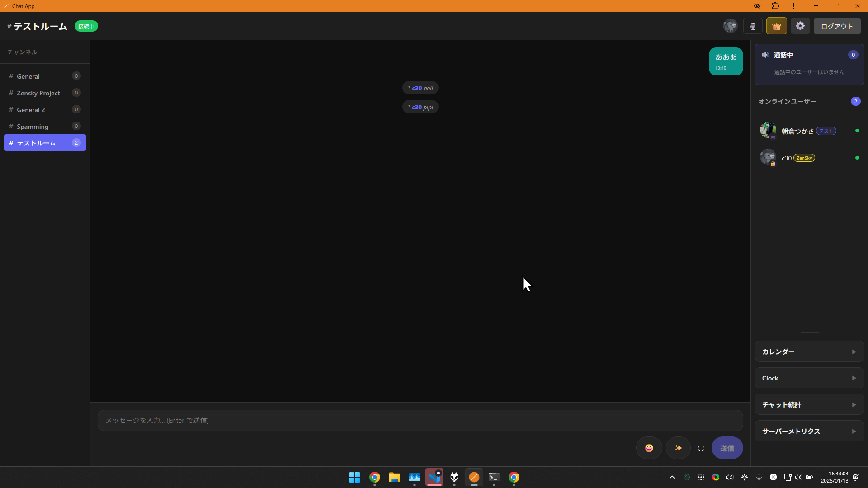Click your profile avatar in the header
Viewport: 868px width, 488px height.
(x=730, y=26)
